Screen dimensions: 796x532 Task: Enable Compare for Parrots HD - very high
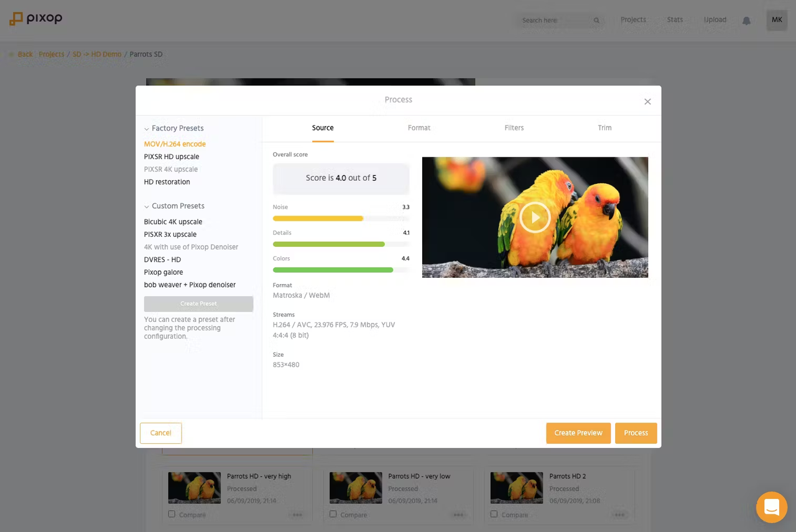point(172,514)
